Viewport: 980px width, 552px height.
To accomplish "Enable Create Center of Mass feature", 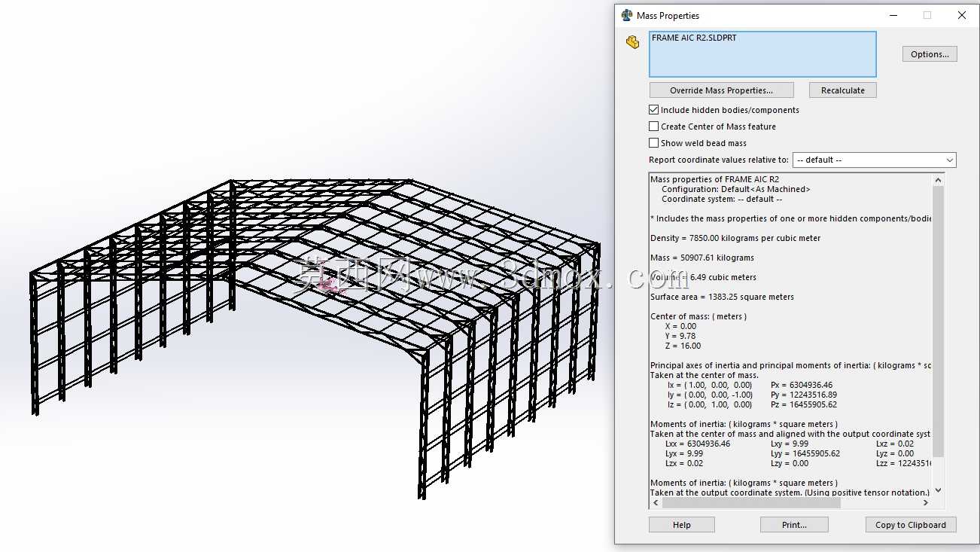I will (653, 127).
